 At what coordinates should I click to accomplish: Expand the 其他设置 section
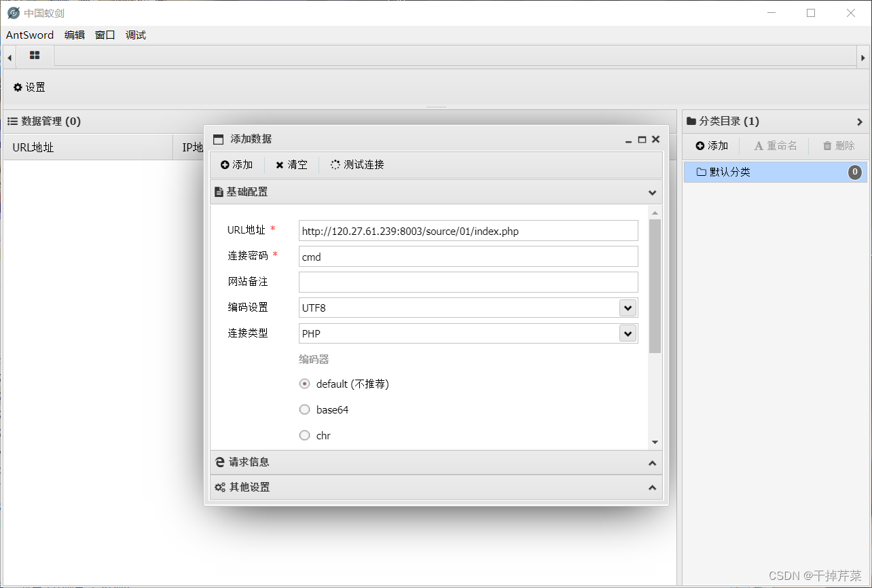coord(652,488)
